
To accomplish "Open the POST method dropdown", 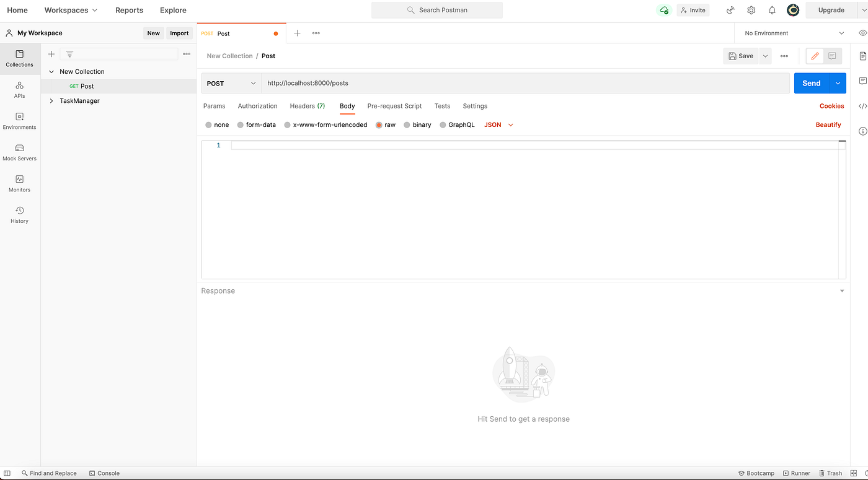I will click(230, 83).
